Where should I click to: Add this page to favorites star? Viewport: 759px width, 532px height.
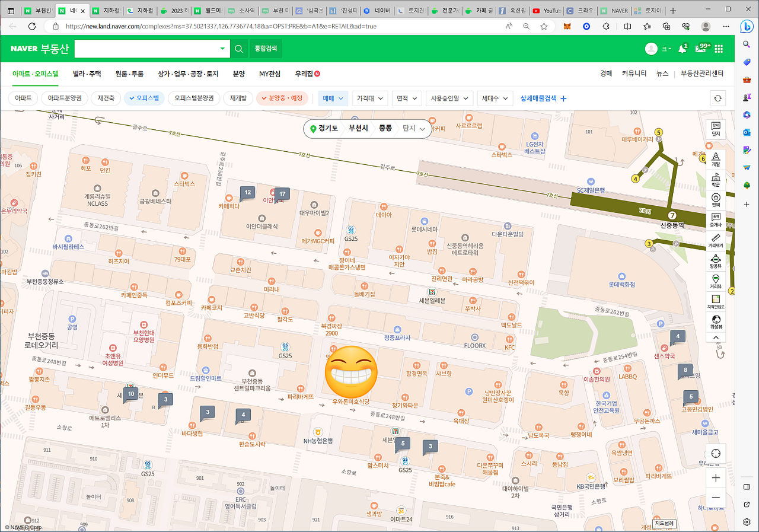544,27
